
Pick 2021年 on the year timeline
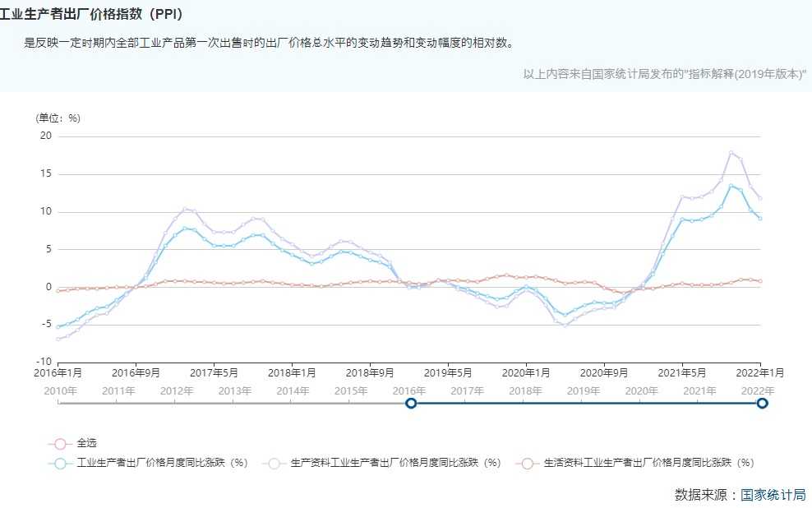(700, 390)
